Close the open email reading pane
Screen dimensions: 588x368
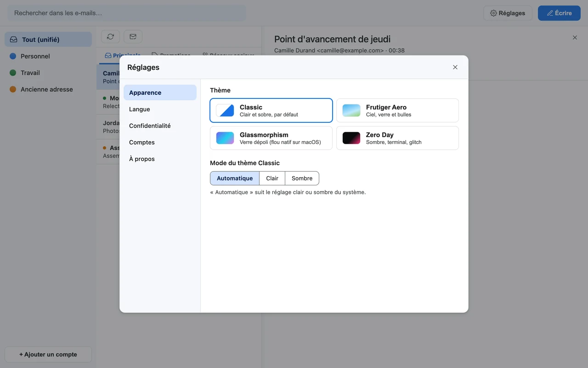[x=575, y=38]
